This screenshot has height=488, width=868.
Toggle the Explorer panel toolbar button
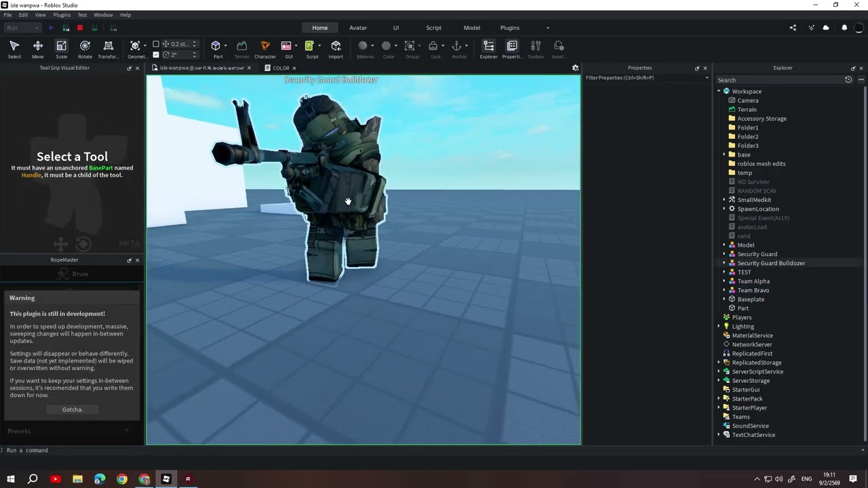click(488, 49)
